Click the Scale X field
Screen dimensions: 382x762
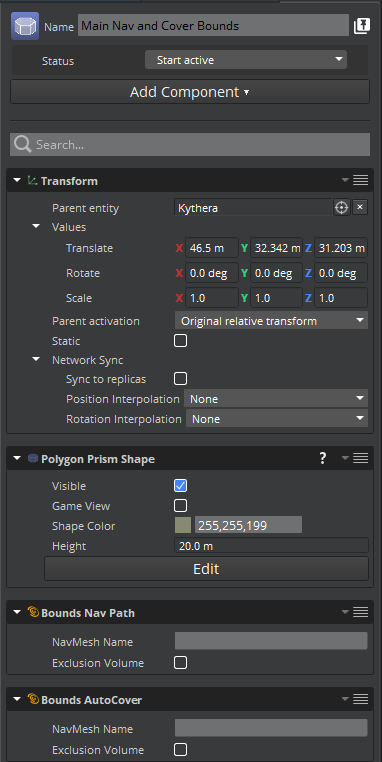tap(212, 298)
